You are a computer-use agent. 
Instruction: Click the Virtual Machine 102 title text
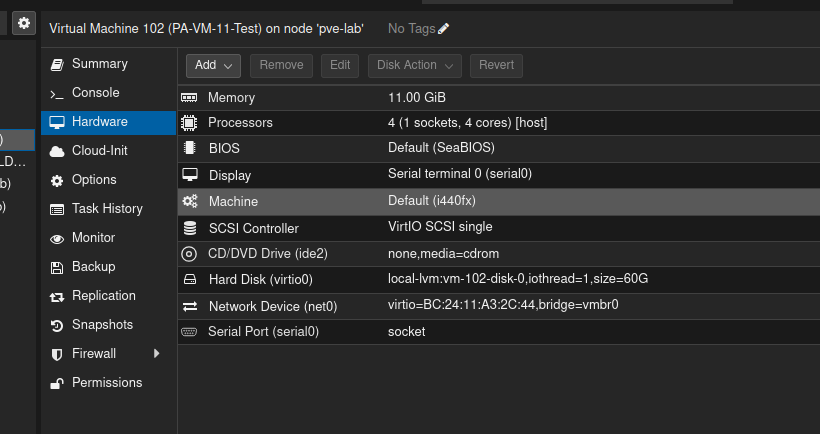tap(206, 29)
